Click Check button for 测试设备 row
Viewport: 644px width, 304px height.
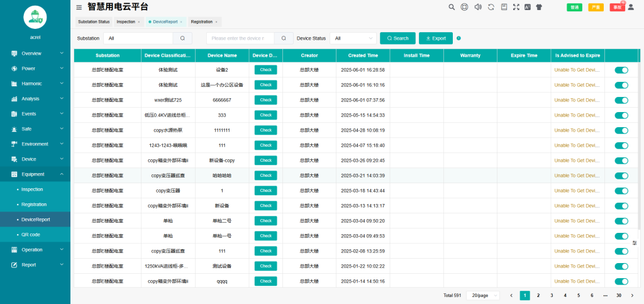pyautogui.click(x=266, y=266)
